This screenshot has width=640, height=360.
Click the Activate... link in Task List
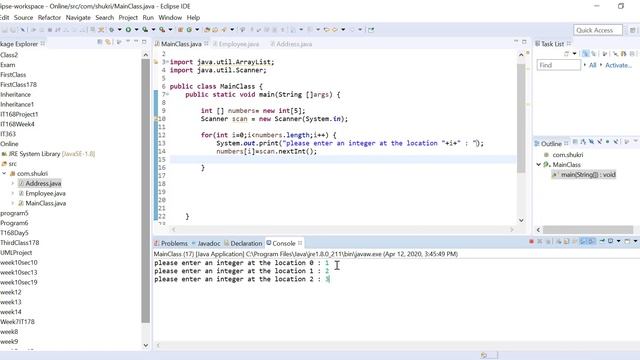point(618,65)
